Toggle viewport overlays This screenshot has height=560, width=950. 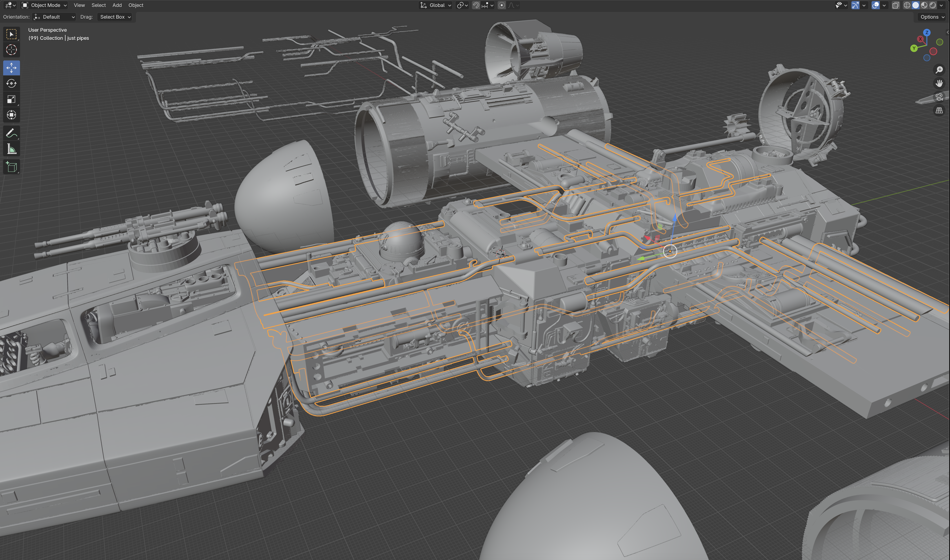point(876,5)
